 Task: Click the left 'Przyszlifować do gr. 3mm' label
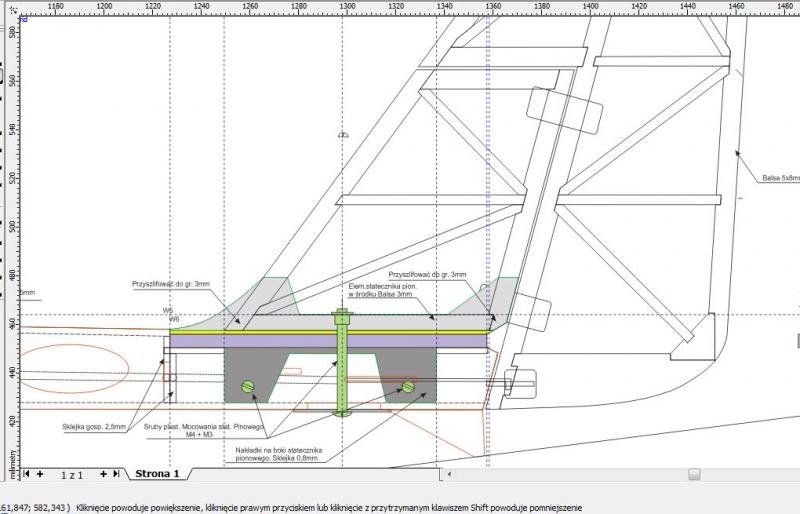coord(171,284)
